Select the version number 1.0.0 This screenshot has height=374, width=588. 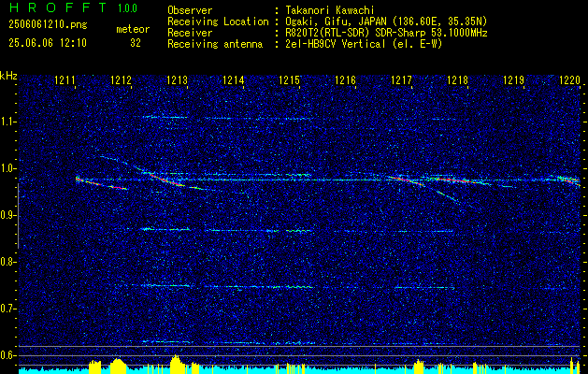point(127,8)
